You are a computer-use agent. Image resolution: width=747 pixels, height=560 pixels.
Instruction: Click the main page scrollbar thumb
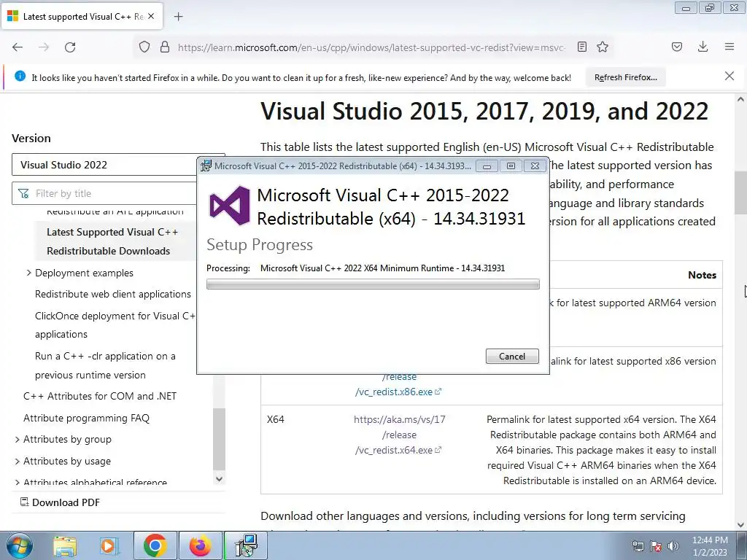(741, 192)
